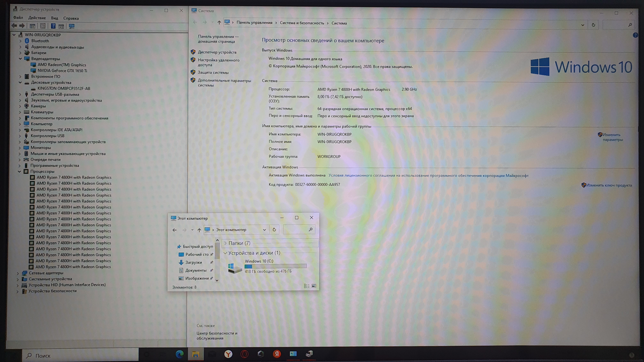
Task: Click the Opera browser taskbar icon
Action: pos(244,354)
